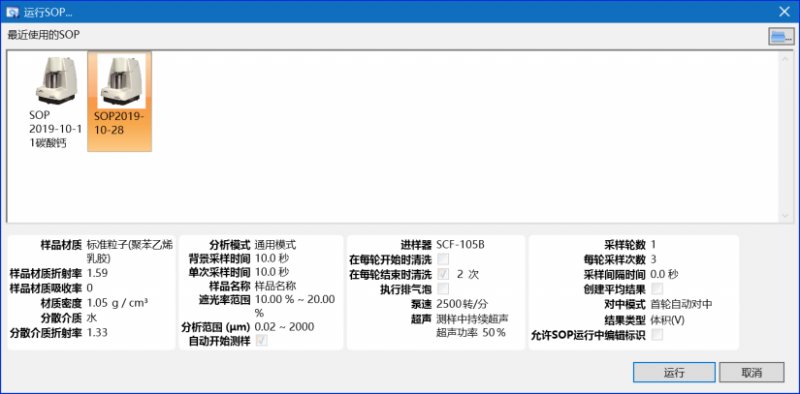Screen dimensions: 800x394
Task: Click the 取消 button
Action: [x=752, y=372]
